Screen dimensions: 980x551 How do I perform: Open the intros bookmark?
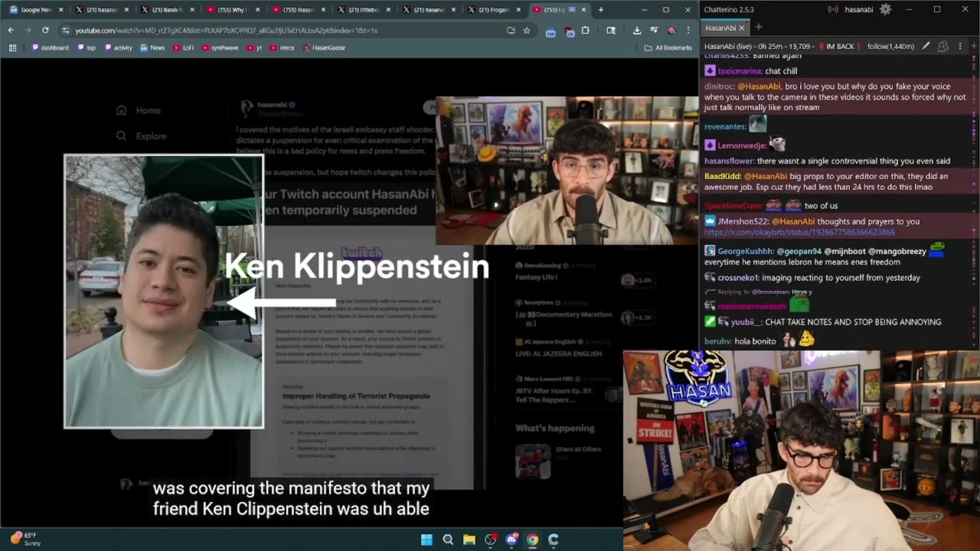[x=283, y=47]
